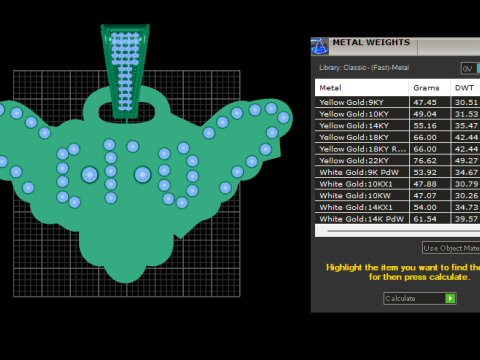Image resolution: width=480 pixels, height=360 pixels.
Task: Select the White Gold:10KX1 row
Action: 397,184
